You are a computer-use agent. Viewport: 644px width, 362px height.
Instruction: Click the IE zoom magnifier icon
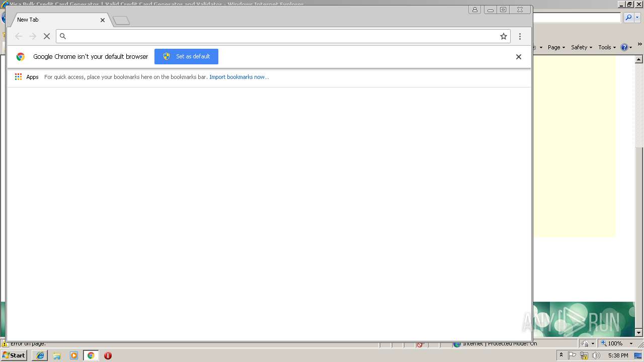click(604, 343)
